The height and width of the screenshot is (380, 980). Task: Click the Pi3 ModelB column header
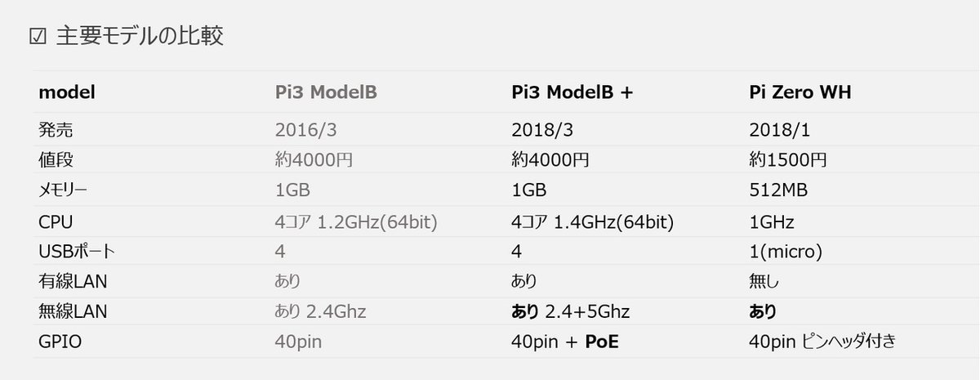326,92
